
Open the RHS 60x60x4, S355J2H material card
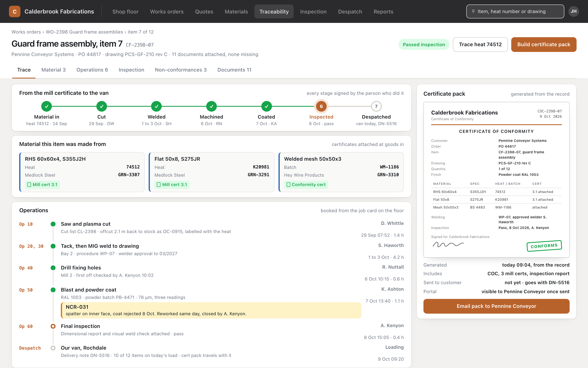point(82,172)
